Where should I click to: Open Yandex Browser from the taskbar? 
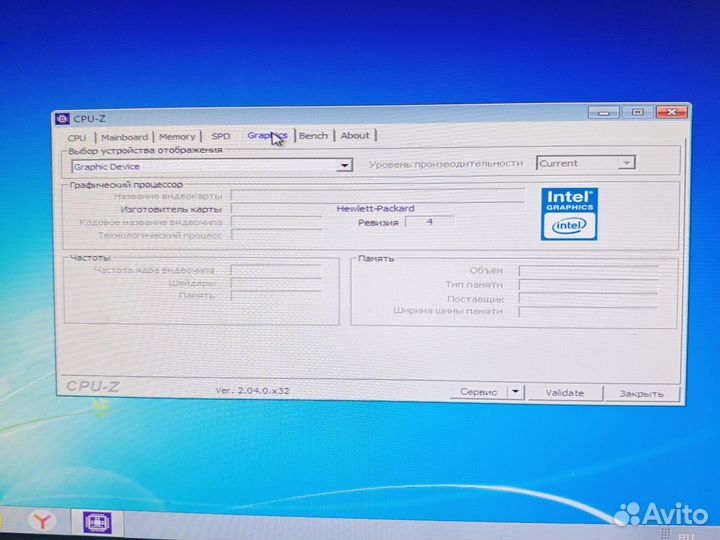tap(42, 521)
